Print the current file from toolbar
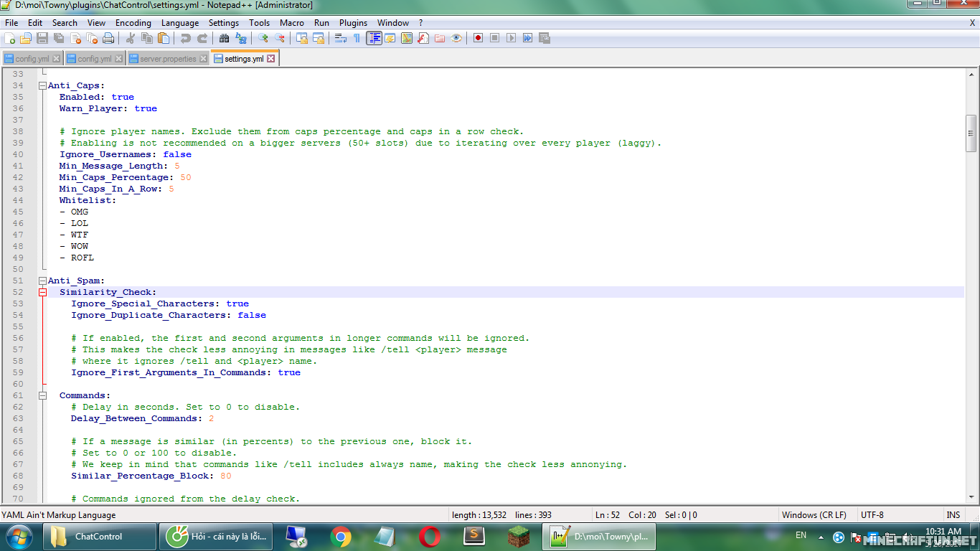 tap(108, 38)
